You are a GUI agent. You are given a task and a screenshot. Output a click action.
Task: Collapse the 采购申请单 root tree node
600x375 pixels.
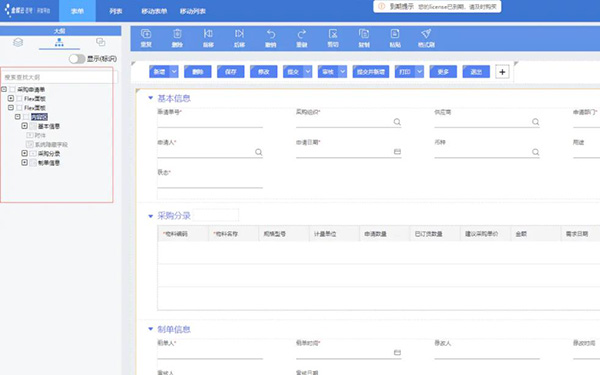point(4,89)
